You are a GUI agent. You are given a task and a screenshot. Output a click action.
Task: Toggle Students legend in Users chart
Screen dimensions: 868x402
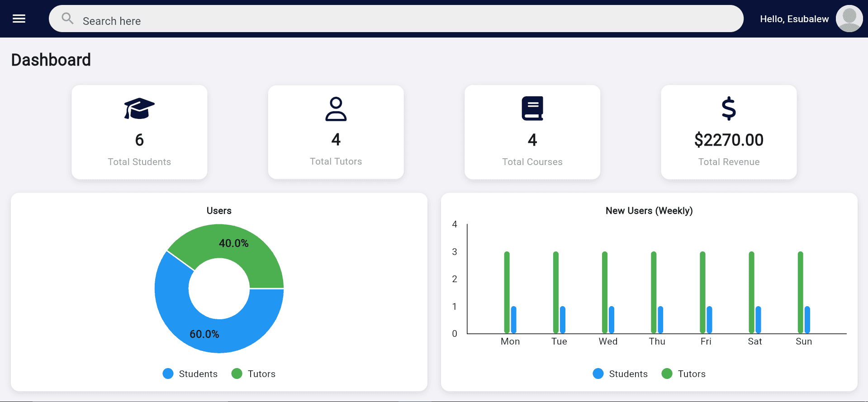(190, 374)
